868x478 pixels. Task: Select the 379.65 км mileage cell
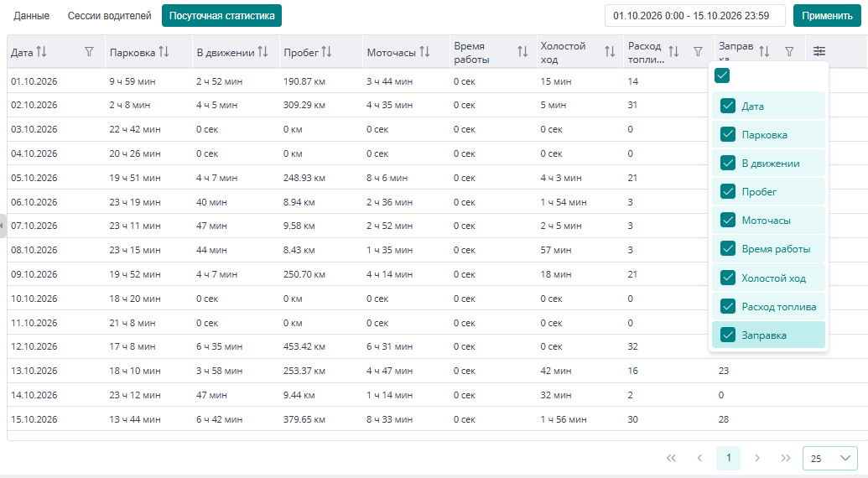click(x=304, y=419)
